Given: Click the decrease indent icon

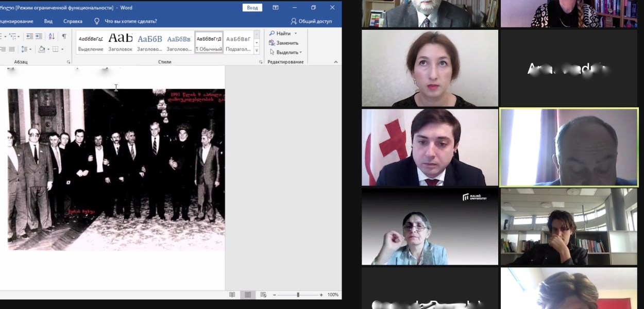Looking at the screenshot, I should [x=29, y=37].
